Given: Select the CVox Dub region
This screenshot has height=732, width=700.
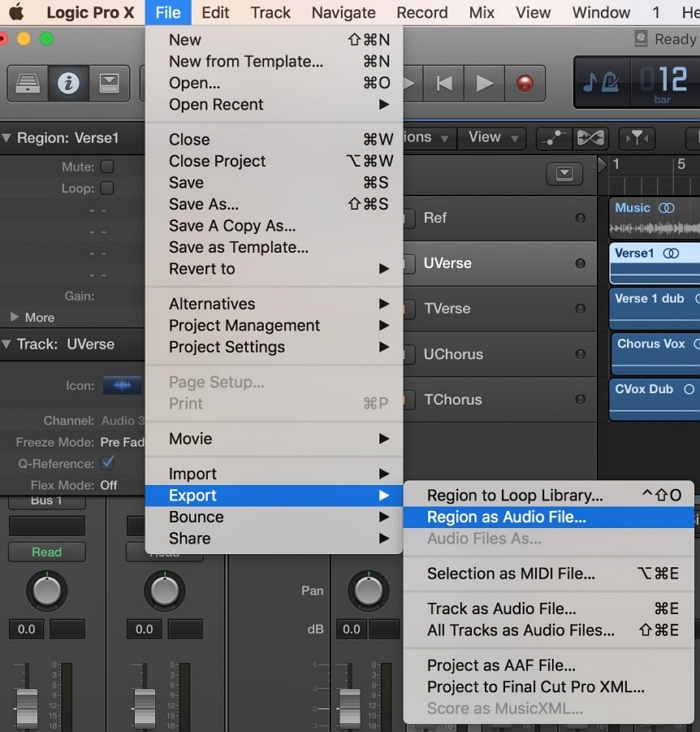Looking at the screenshot, I should tap(655, 399).
